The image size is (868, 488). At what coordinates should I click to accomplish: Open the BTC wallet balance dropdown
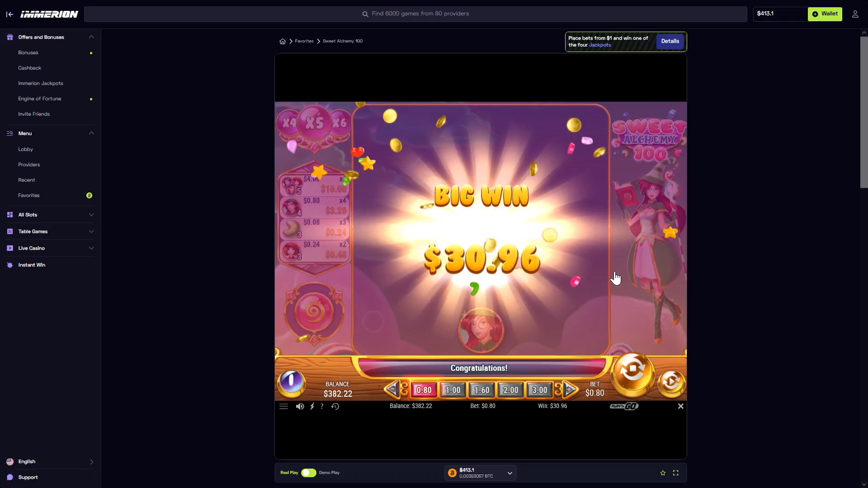point(480,473)
